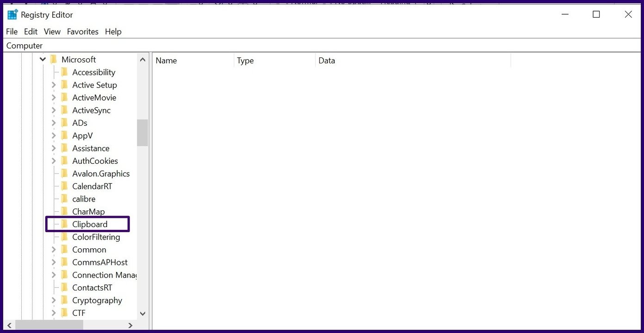
Task: Click the Avalon.Graphics folder icon
Action: point(64,174)
